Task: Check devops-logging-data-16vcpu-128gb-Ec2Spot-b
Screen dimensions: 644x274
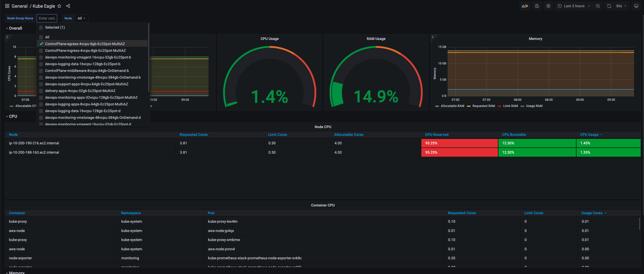Action: coord(41,64)
